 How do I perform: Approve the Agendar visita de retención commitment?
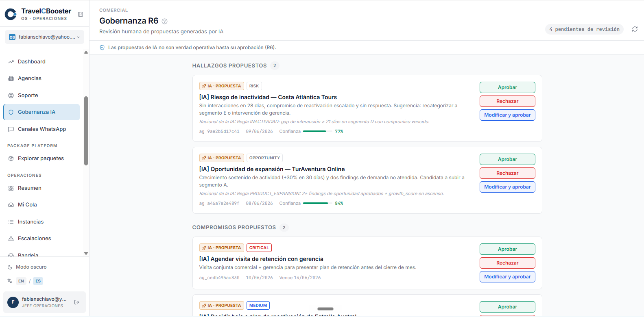click(x=507, y=249)
